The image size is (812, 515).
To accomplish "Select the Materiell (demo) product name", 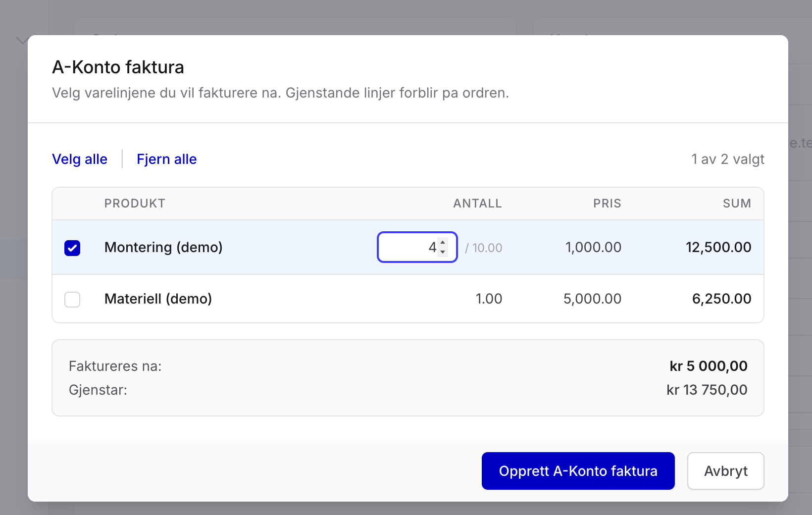I will tap(158, 299).
